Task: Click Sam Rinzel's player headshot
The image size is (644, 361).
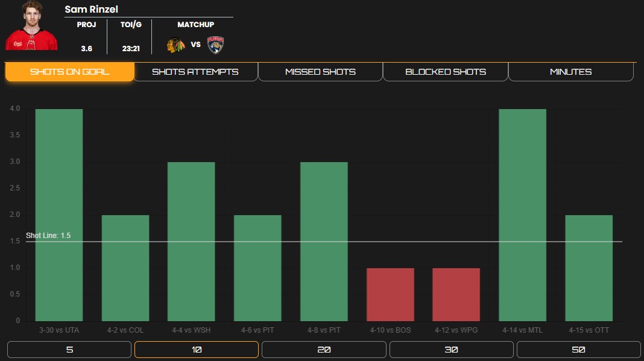Action: click(x=31, y=26)
